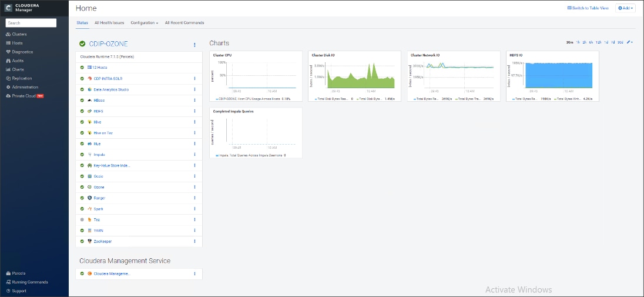The height and width of the screenshot is (297, 644).
Task: Open the CDIP-OZONE cluster actions menu
Action: (194, 45)
